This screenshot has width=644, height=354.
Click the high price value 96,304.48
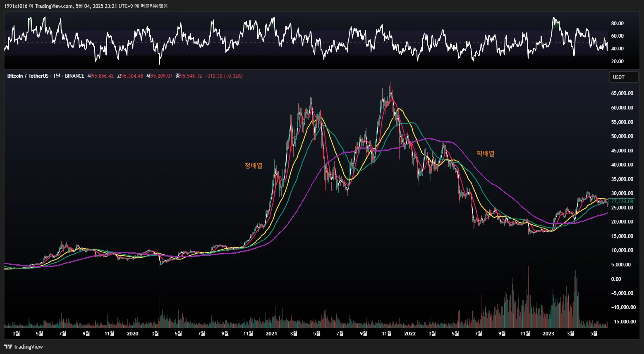(132, 76)
